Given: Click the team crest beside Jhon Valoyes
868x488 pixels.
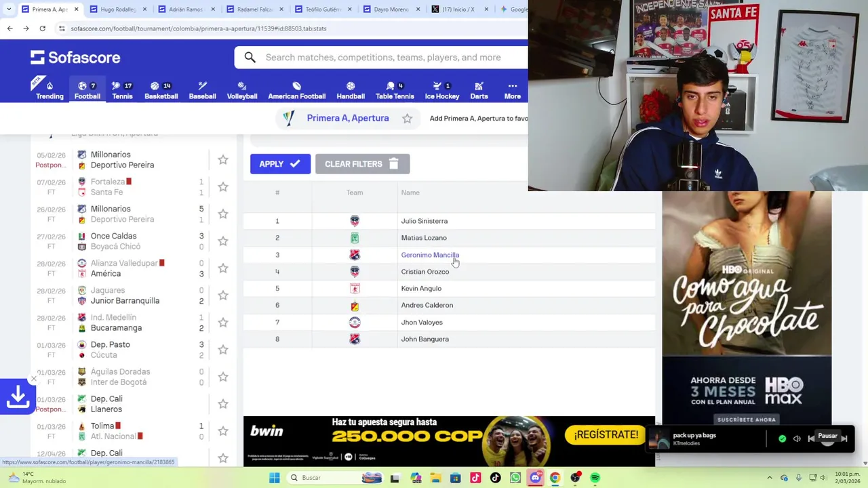Looking at the screenshot, I should click(x=355, y=323).
